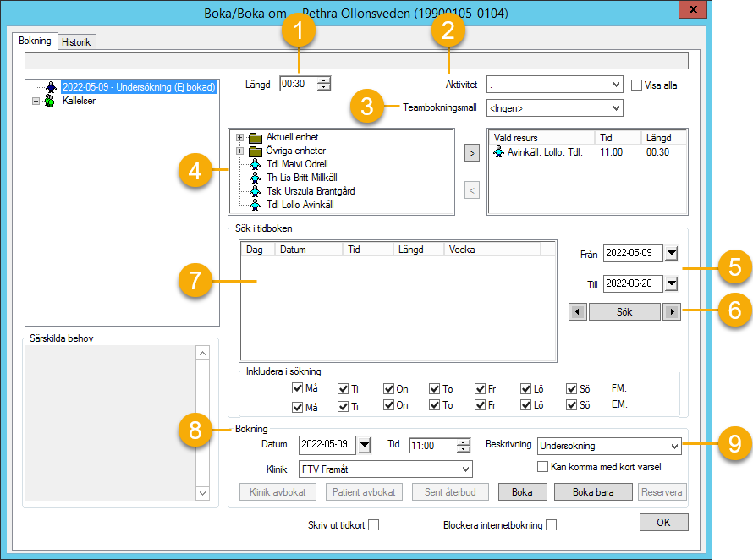Open the Aktivitet dropdown
The width and height of the screenshot is (753, 560).
(615, 85)
